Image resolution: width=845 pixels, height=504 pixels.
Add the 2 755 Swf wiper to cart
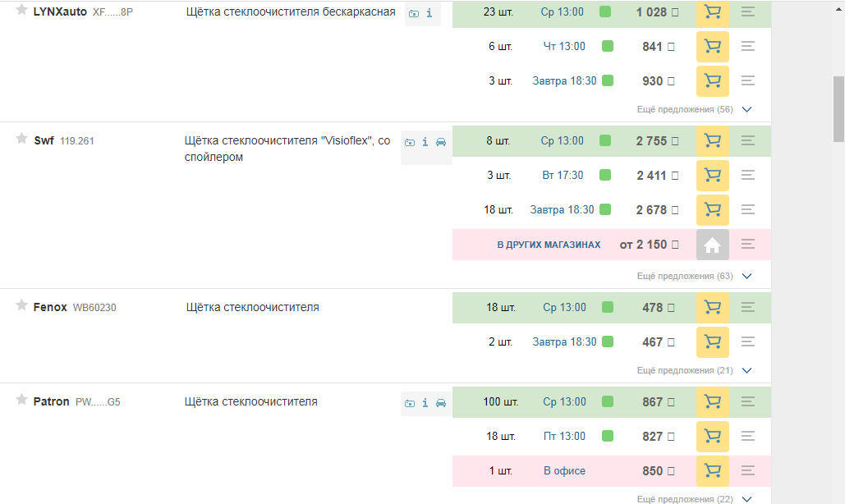[712, 140]
